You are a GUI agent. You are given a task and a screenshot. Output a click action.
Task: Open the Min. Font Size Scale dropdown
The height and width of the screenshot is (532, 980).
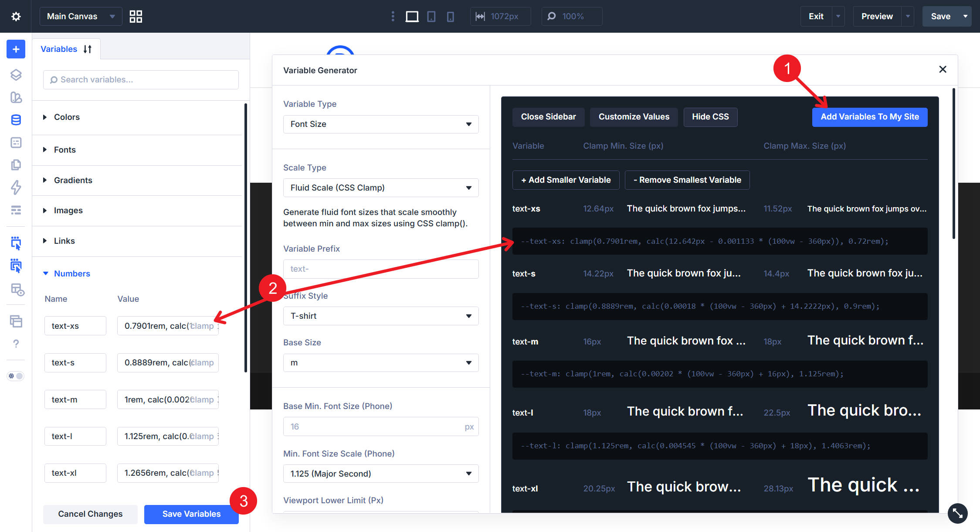(381, 474)
